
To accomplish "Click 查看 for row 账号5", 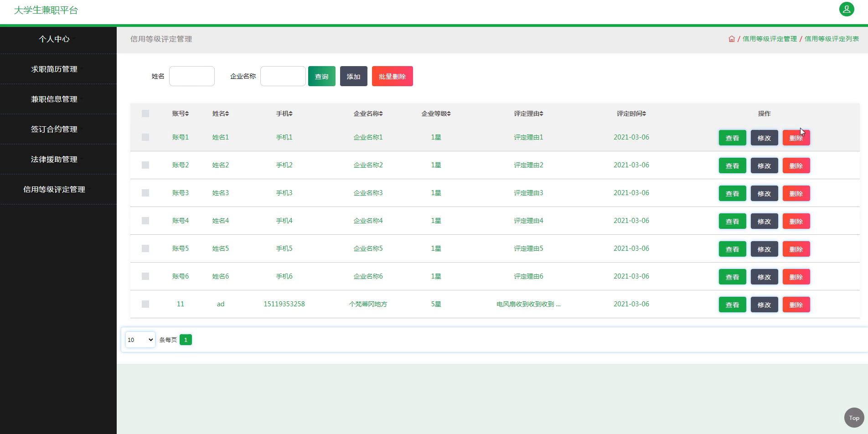I will point(733,249).
